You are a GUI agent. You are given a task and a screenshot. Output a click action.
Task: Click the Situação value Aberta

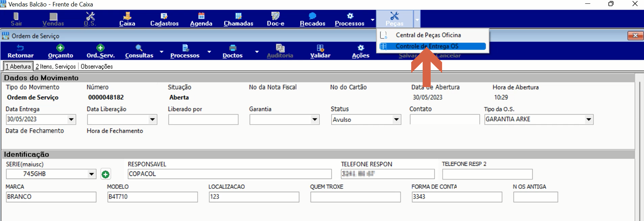pyautogui.click(x=179, y=97)
